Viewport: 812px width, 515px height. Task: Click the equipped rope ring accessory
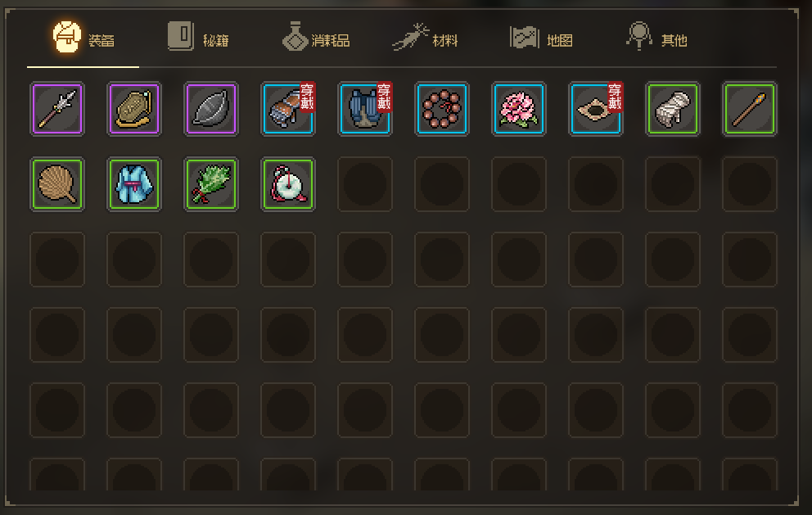596,109
